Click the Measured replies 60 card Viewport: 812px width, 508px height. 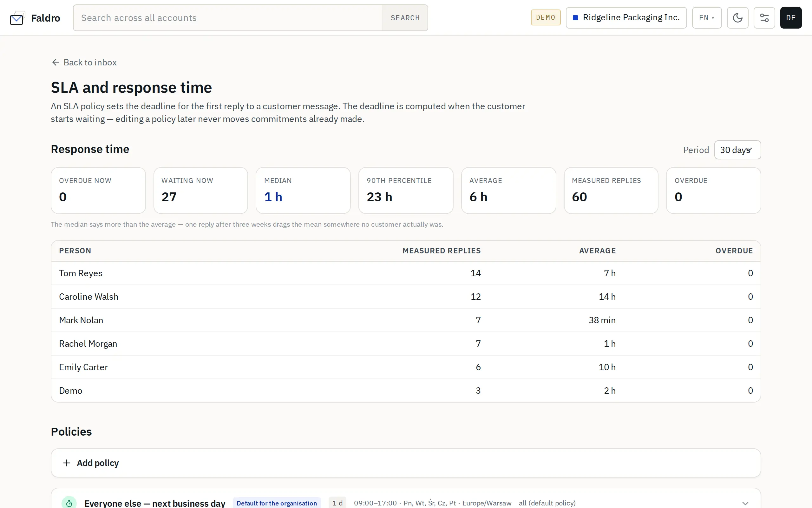coord(611,190)
